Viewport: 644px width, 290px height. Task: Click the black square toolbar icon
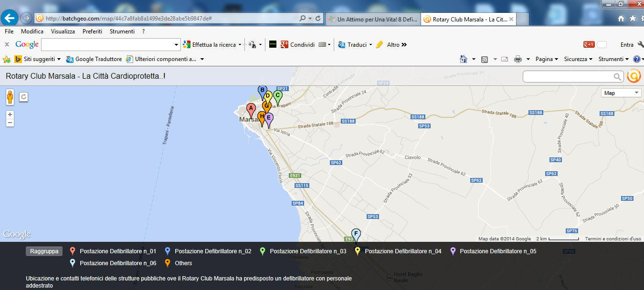pos(273,44)
